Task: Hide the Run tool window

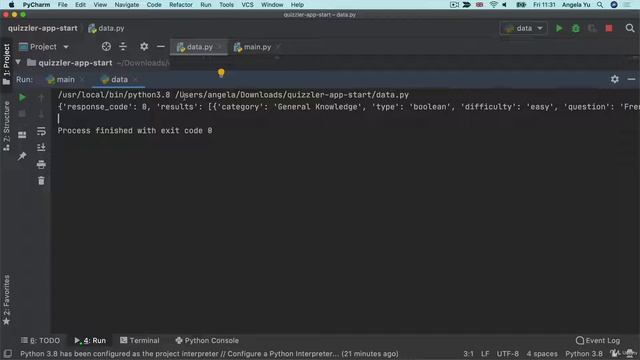Action: [x=631, y=79]
